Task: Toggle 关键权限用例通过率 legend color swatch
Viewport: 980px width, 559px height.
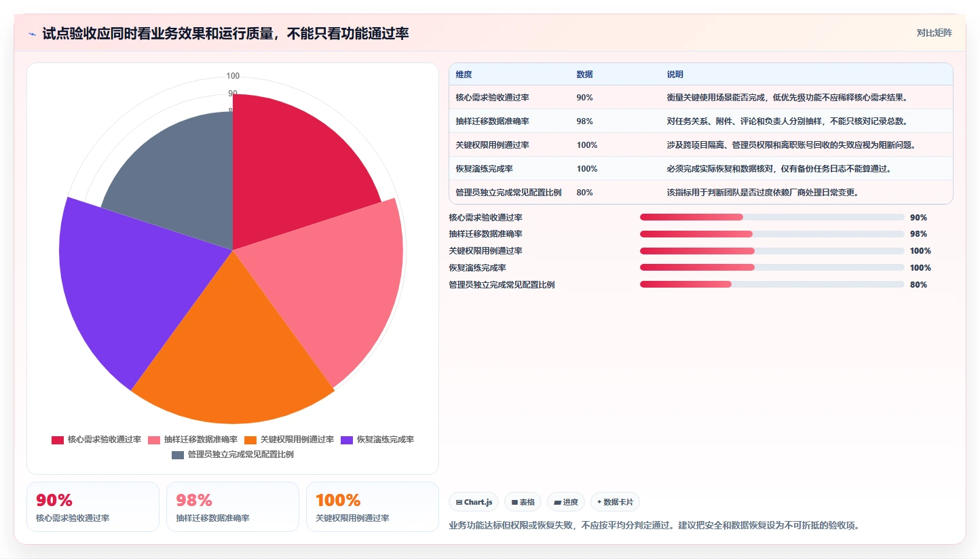Action: [250, 440]
